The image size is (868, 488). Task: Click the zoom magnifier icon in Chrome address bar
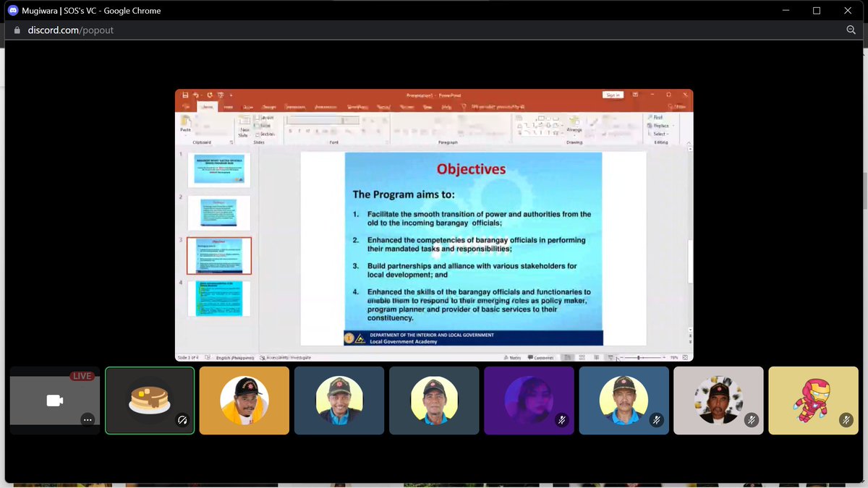(851, 30)
